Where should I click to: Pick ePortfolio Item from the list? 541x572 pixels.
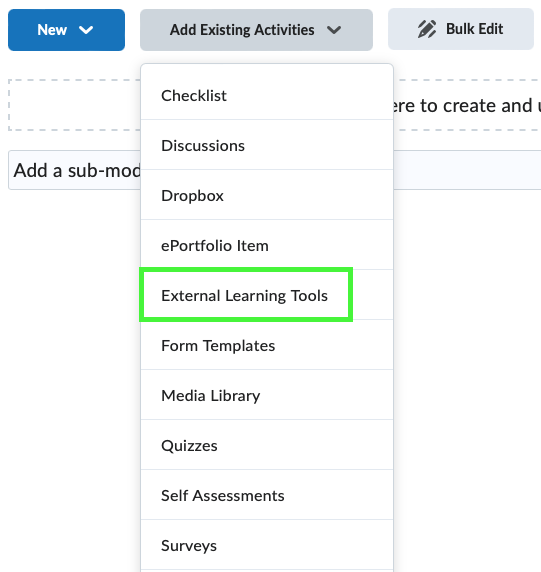[267, 245]
